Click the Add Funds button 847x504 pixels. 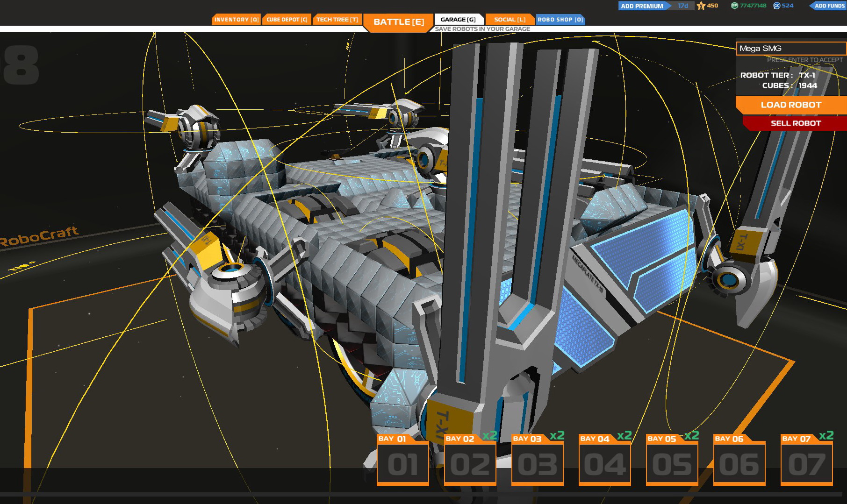[x=828, y=6]
